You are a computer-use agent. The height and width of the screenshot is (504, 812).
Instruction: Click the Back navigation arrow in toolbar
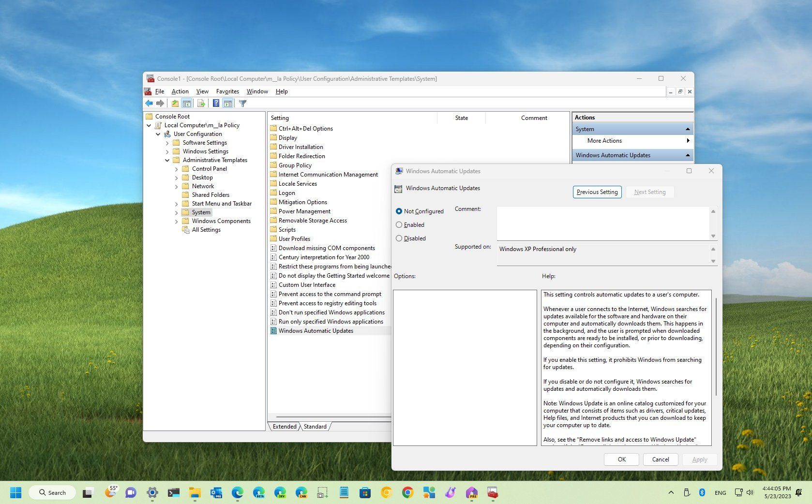[149, 103]
